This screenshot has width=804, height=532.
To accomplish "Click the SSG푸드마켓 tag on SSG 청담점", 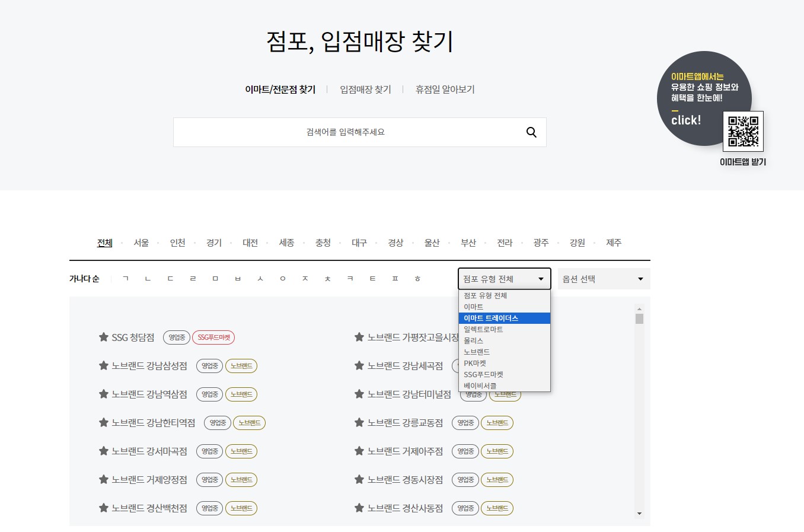I will click(x=213, y=337).
